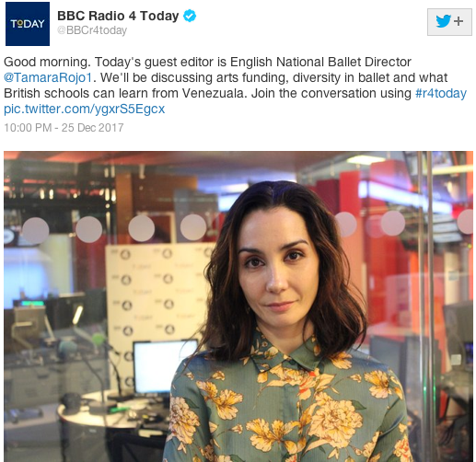Click the green microphone cover in the photo
The height and width of the screenshot is (462, 476).
point(99,340)
